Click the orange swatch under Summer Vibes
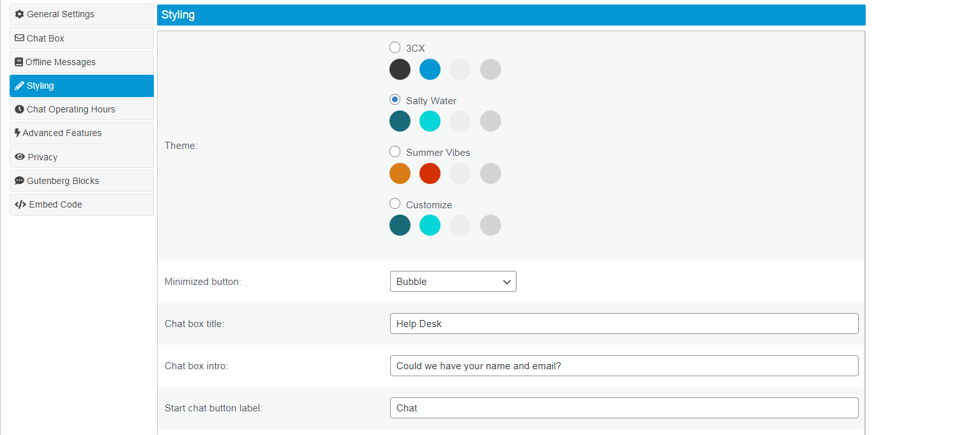Image resolution: width=980 pixels, height=435 pixels. click(400, 173)
